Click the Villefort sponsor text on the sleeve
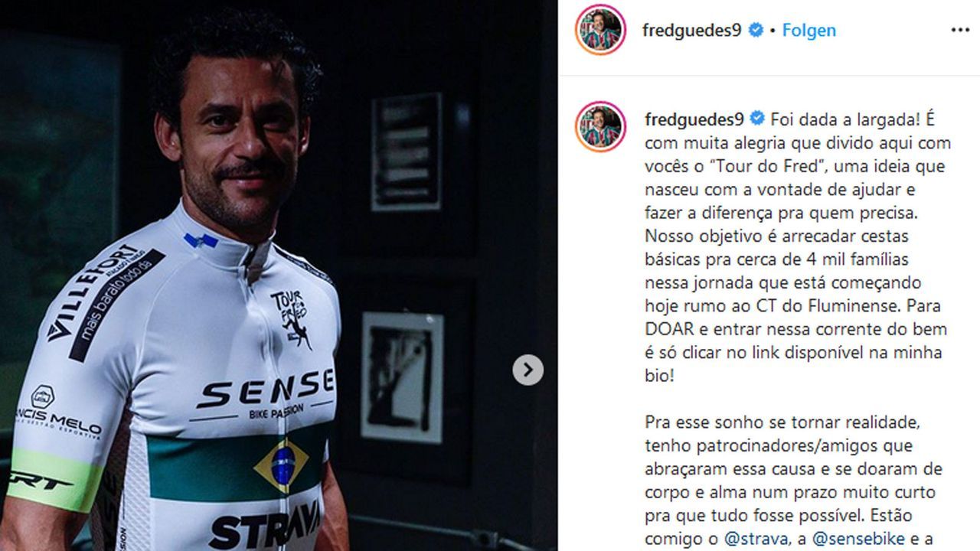The height and width of the screenshot is (551, 980). [90, 292]
